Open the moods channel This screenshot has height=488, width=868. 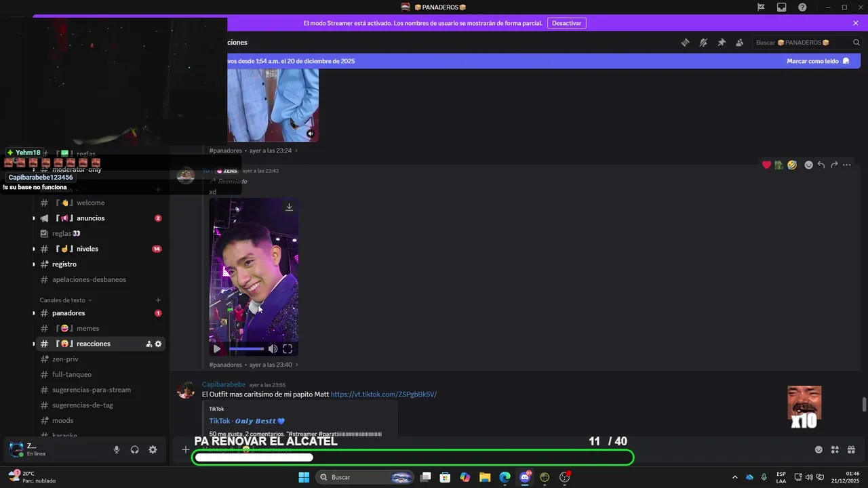click(x=99, y=421)
